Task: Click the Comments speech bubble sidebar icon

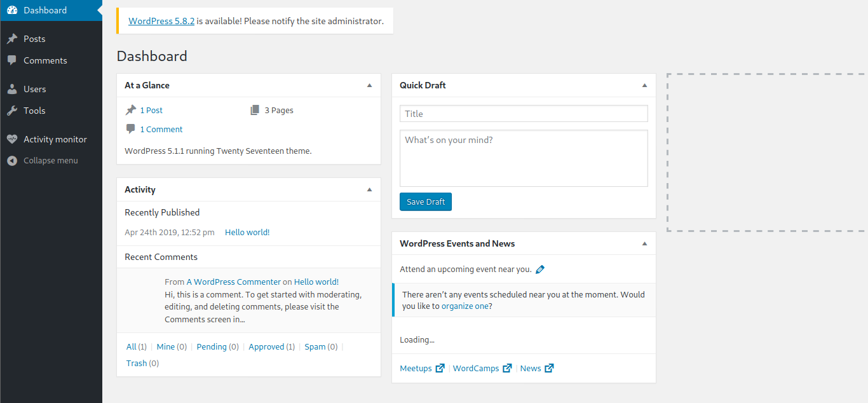Action: coord(12,60)
